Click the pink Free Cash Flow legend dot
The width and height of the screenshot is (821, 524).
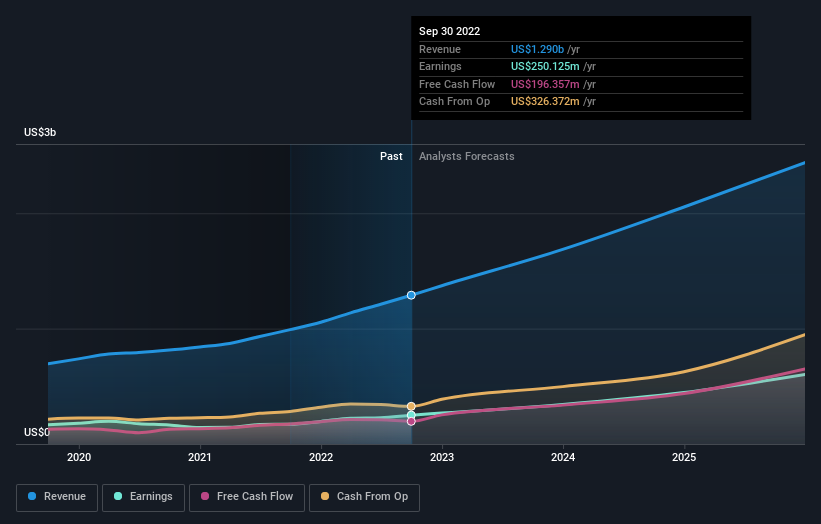[x=205, y=496]
